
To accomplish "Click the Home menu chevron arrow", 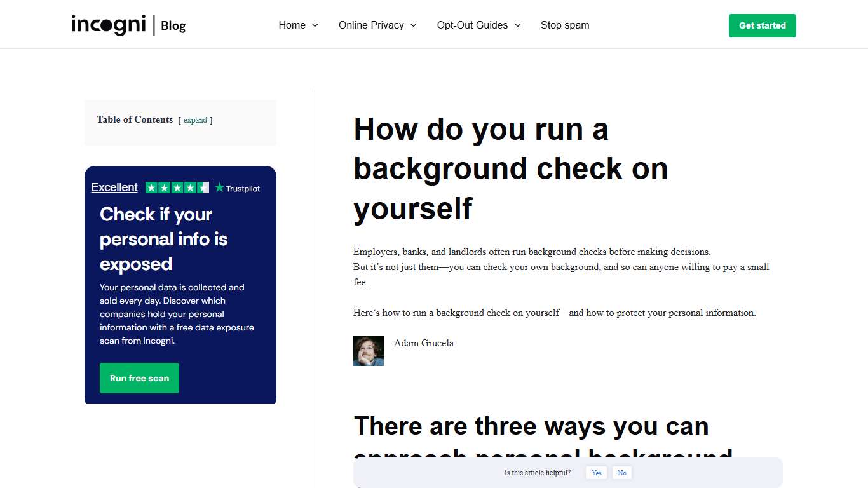I will coord(315,25).
